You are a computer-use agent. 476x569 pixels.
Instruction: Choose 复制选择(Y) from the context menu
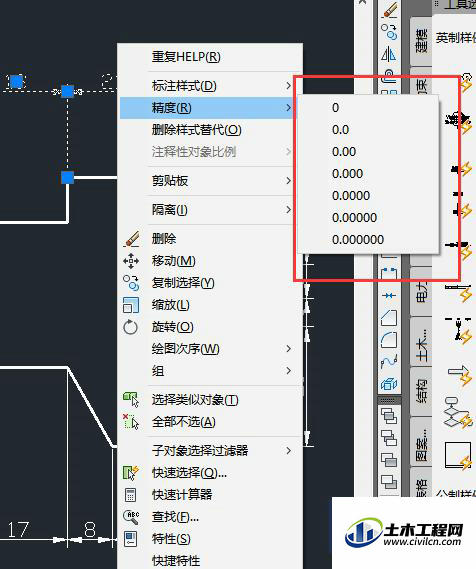pos(211,283)
